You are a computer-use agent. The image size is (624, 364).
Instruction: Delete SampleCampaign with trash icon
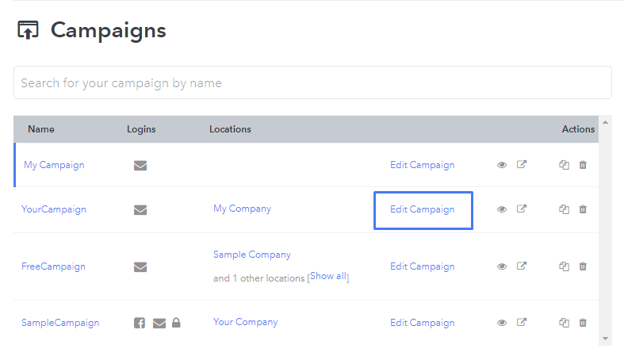click(x=583, y=322)
